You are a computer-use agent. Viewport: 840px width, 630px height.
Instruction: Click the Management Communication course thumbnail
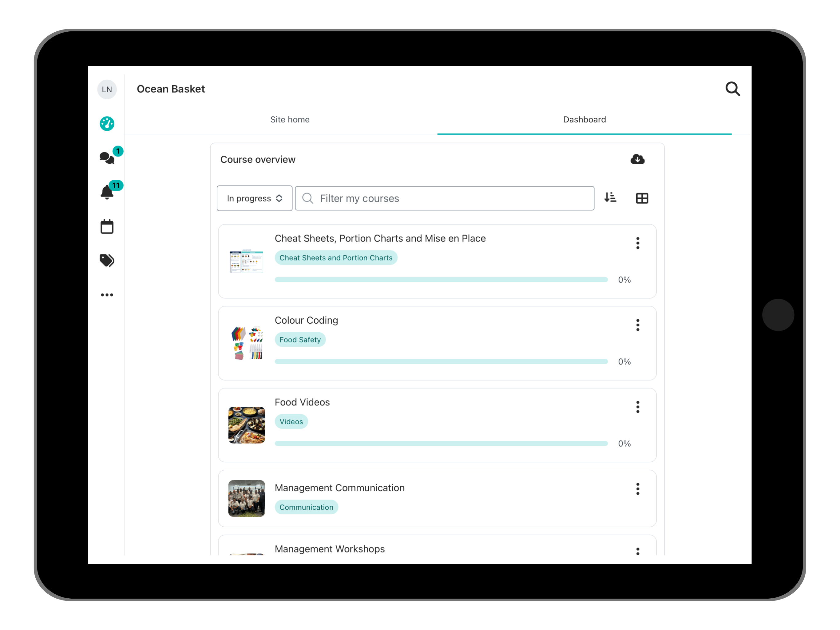point(247,499)
